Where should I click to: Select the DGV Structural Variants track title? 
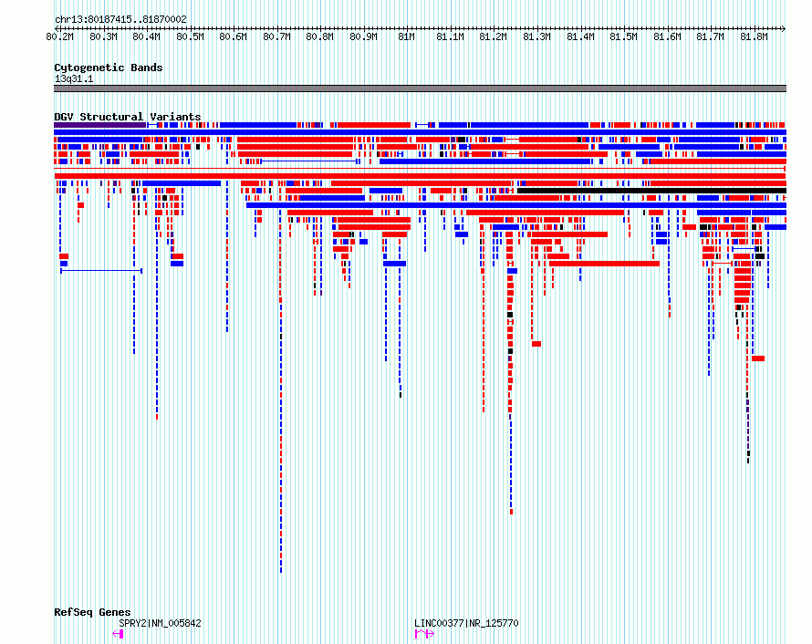(x=128, y=117)
